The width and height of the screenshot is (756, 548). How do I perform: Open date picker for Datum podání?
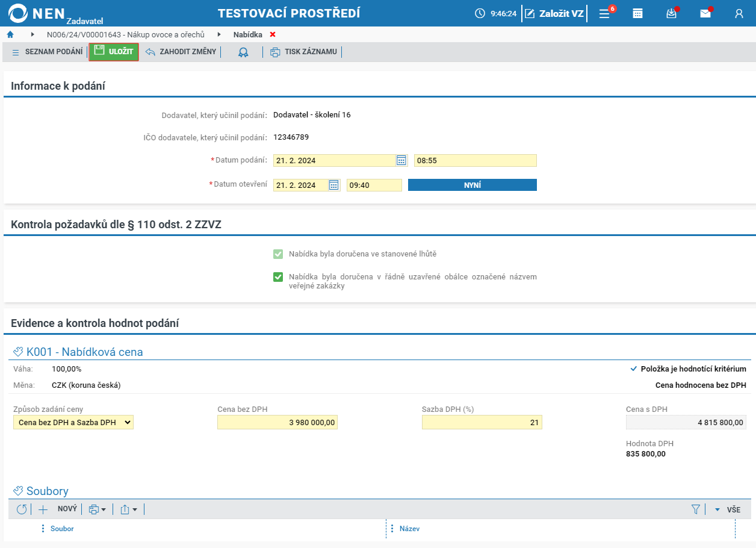[401, 160]
